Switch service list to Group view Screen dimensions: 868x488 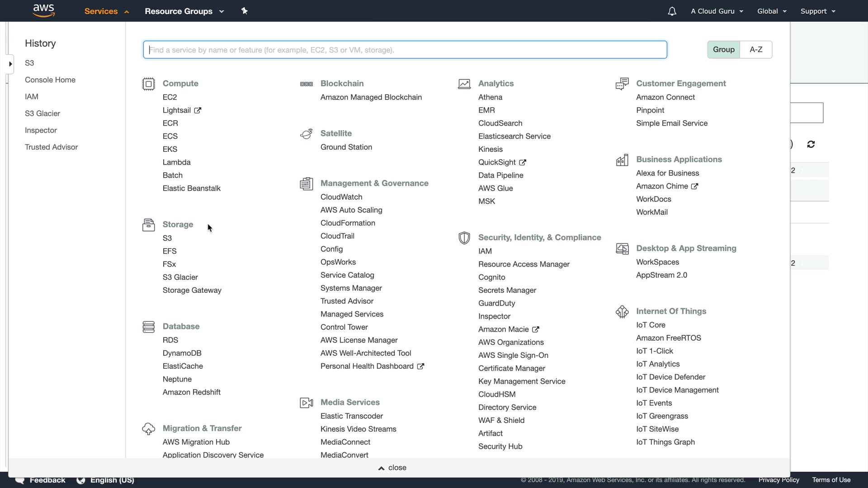coord(723,50)
